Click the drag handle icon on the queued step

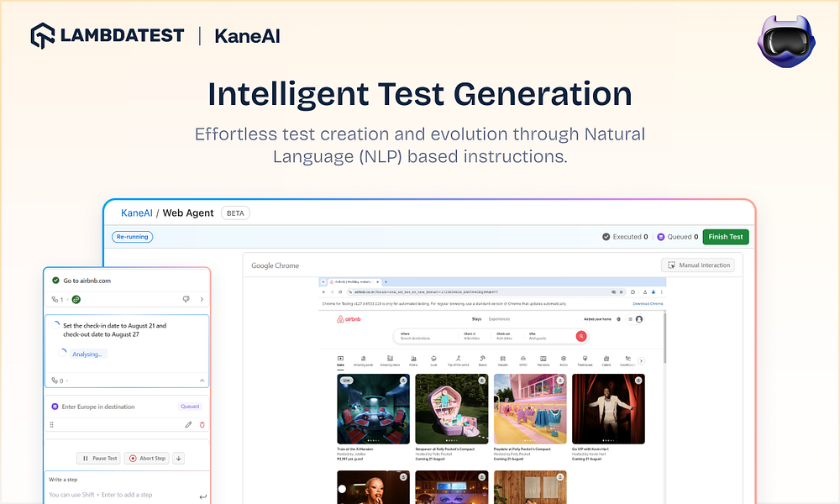52,425
